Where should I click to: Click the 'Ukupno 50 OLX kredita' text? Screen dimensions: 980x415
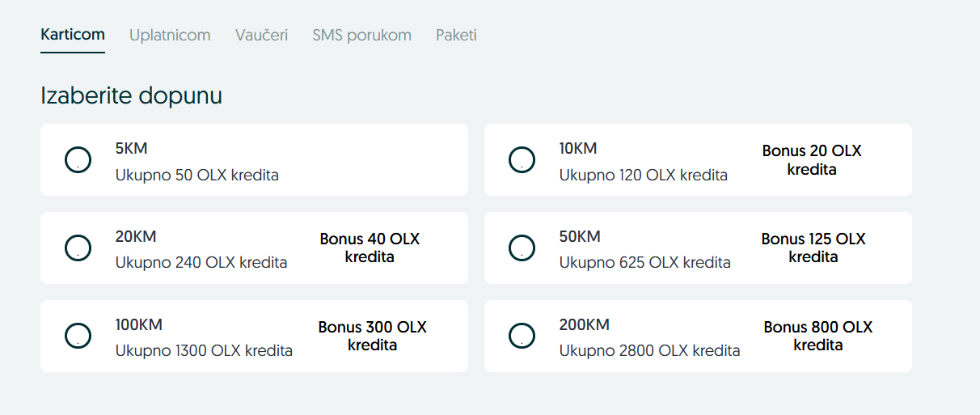pos(197,175)
